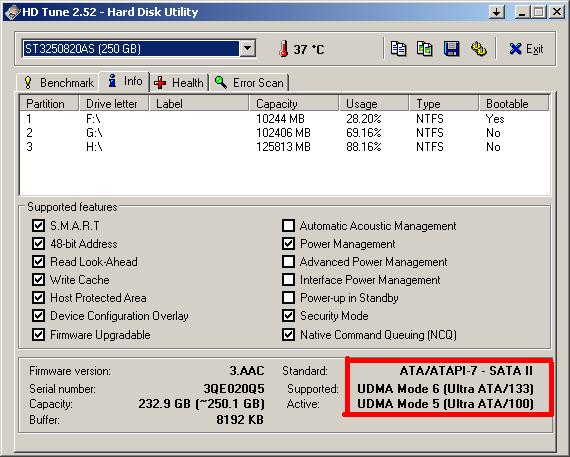Viewport: 570px width, 457px height.
Task: Click the UDMA Mode 6 supported value
Action: tap(445, 389)
